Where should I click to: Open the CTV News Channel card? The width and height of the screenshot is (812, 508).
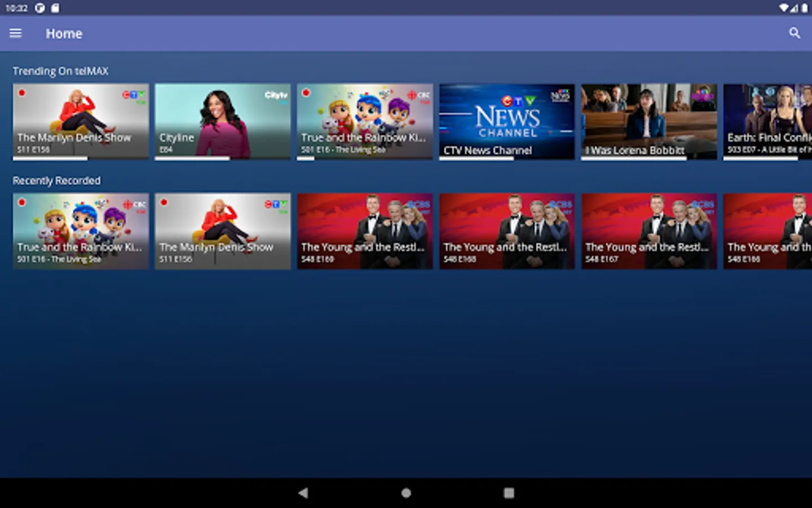pyautogui.click(x=507, y=122)
